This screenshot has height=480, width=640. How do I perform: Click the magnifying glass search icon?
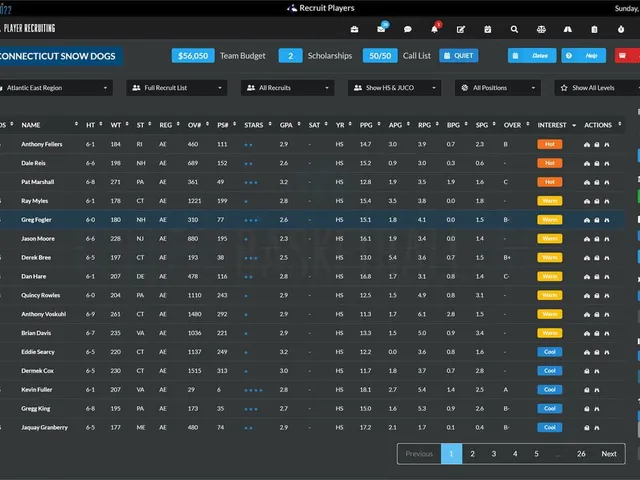tap(514, 29)
